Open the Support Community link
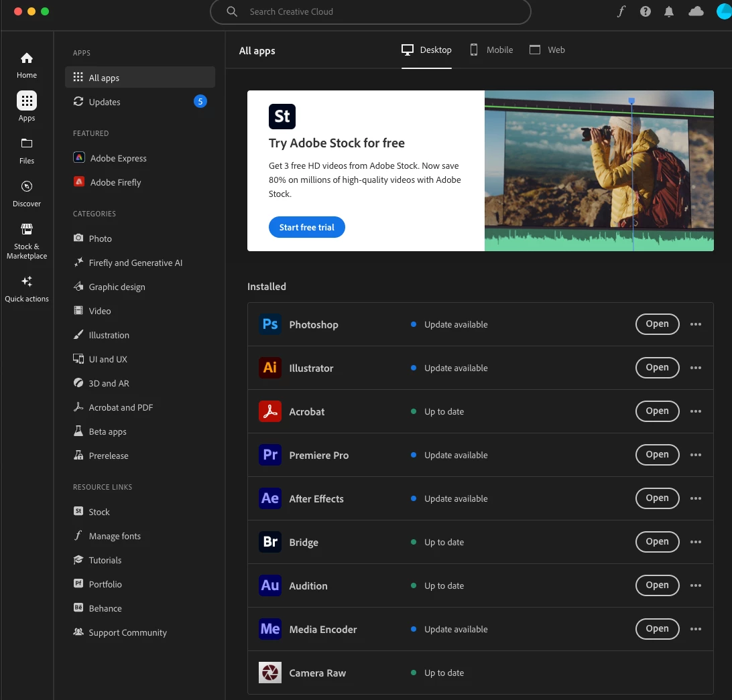This screenshot has width=732, height=700. pos(120,632)
